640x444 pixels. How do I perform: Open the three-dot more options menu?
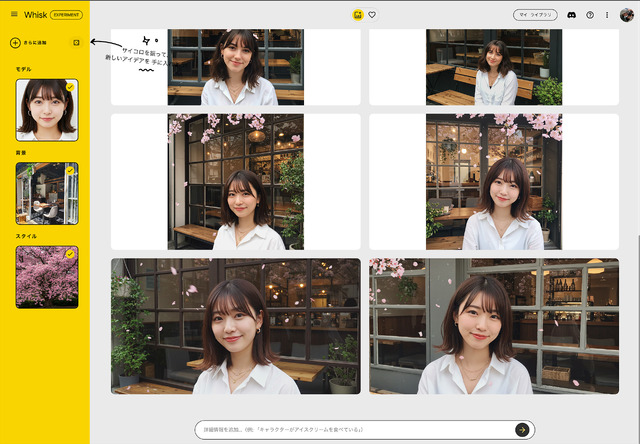tap(607, 15)
